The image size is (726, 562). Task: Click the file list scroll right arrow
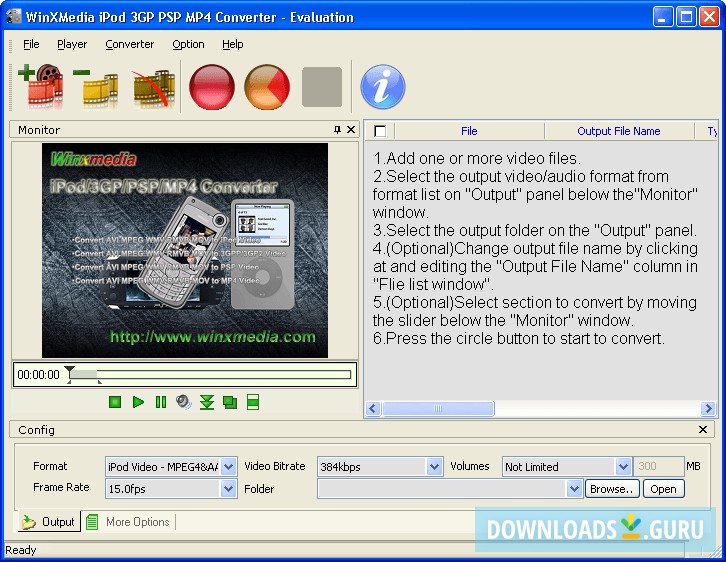707,408
